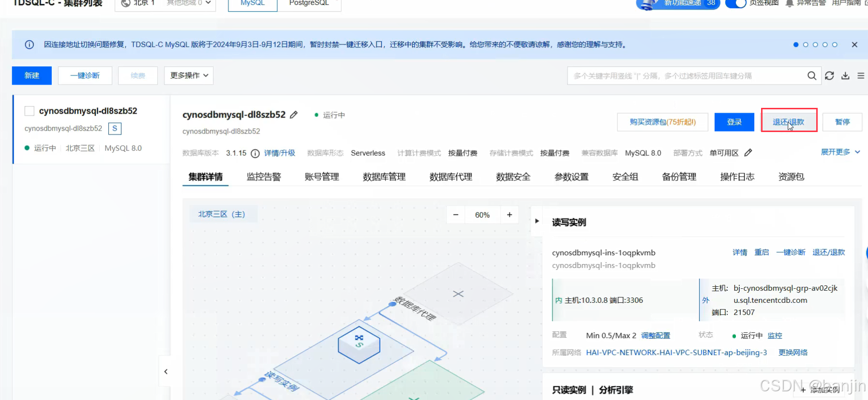Image resolution: width=868 pixels, height=400 pixels.
Task: Open the 监控 link next to 运行中 status
Action: coord(775,336)
